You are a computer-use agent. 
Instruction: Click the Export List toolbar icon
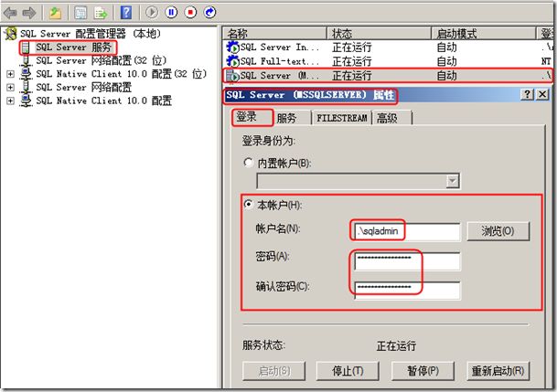(101, 13)
